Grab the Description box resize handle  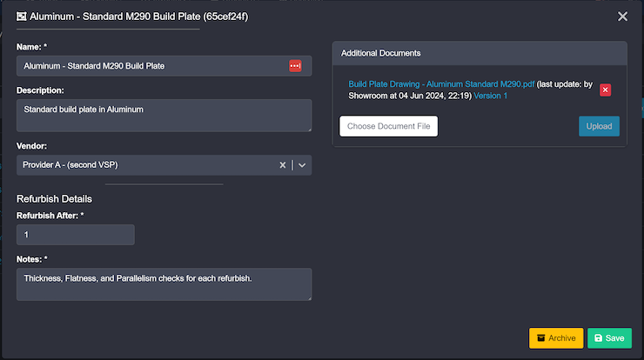coord(308,129)
